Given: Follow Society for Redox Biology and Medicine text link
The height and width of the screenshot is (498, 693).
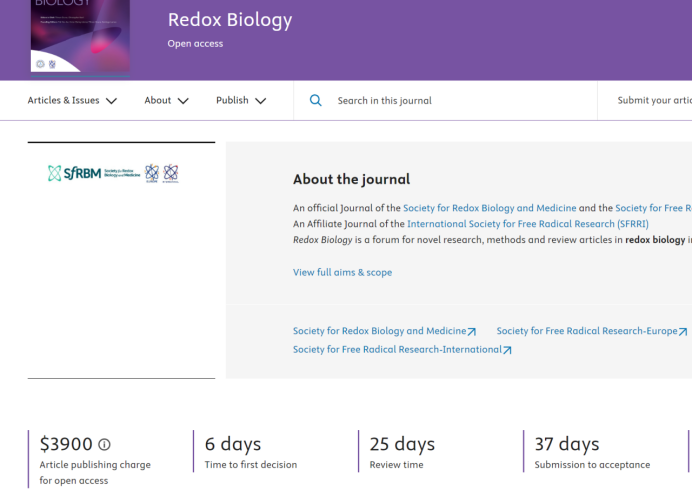Looking at the screenshot, I should click(x=489, y=208).
